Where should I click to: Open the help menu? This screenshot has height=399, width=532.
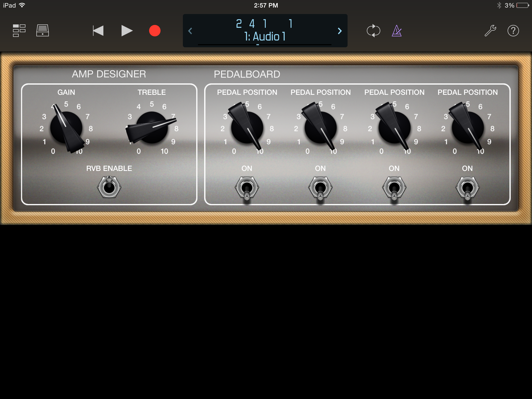coord(513,30)
